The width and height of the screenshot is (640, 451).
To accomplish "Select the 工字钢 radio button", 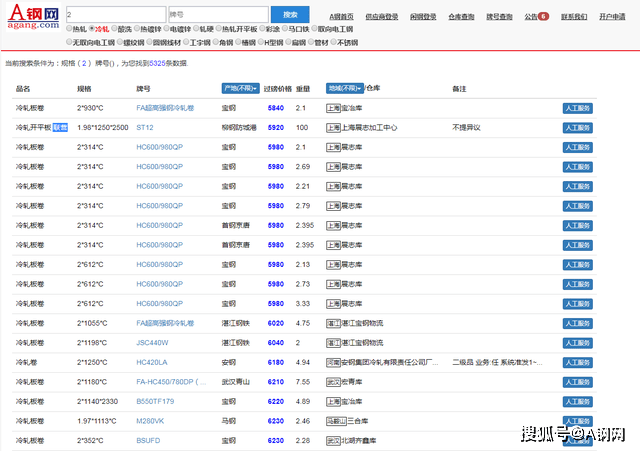I will (186, 42).
